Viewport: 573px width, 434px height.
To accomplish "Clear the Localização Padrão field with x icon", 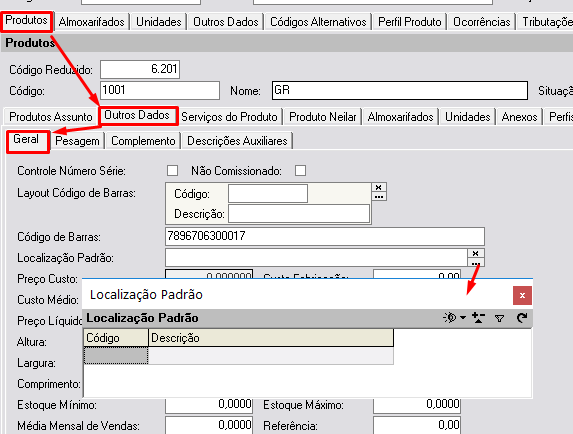I will 475,253.
